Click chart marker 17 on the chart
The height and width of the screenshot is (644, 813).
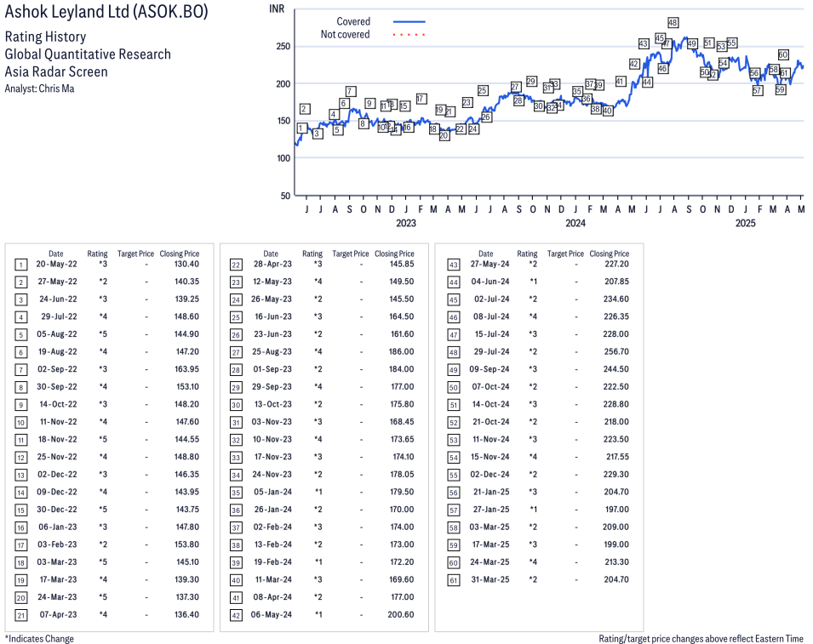pyautogui.click(x=421, y=99)
